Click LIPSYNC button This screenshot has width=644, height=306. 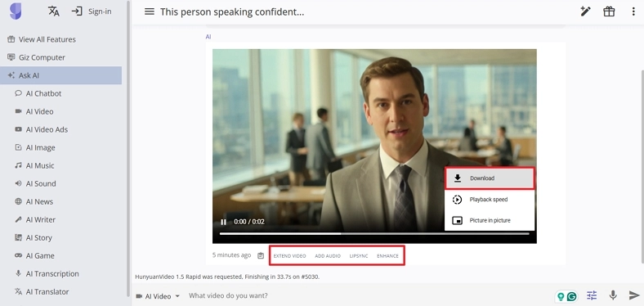click(359, 256)
